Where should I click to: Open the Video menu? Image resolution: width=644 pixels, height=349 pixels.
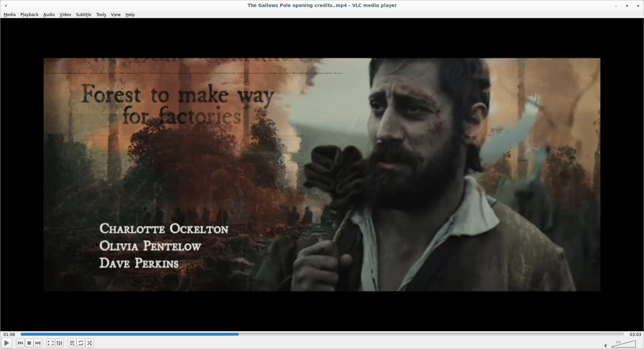click(x=65, y=14)
